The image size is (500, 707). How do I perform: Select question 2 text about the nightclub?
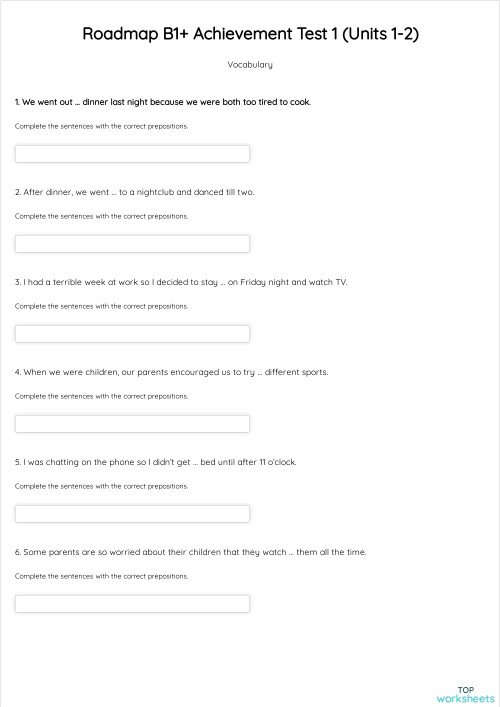pyautogui.click(x=134, y=192)
